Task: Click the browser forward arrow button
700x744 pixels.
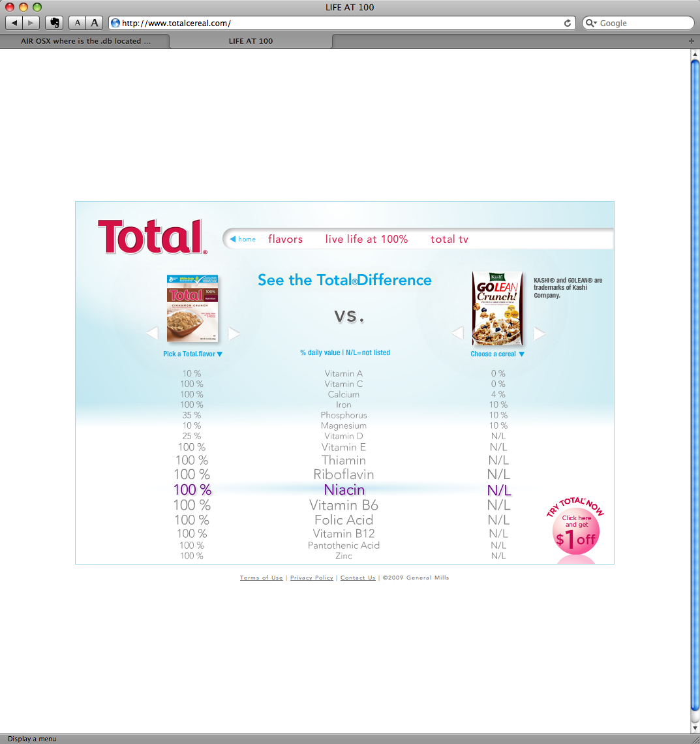Action: (31, 23)
